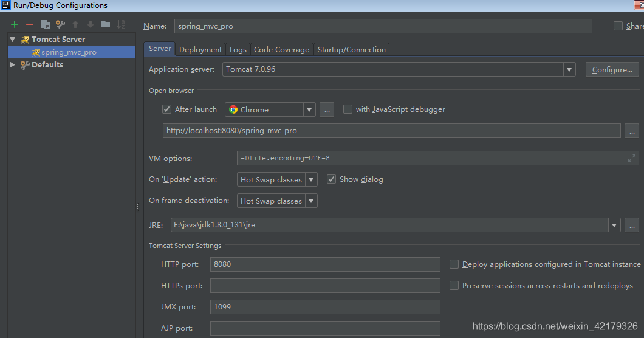Click the Configure... button
Screen dimensions: 644x338
point(612,69)
